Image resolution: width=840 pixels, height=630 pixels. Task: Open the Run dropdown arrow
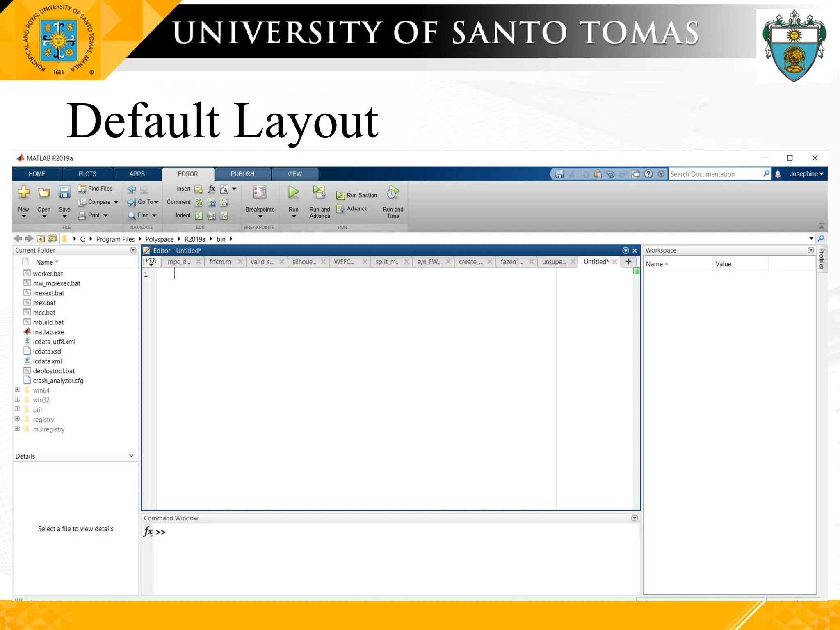tap(294, 217)
